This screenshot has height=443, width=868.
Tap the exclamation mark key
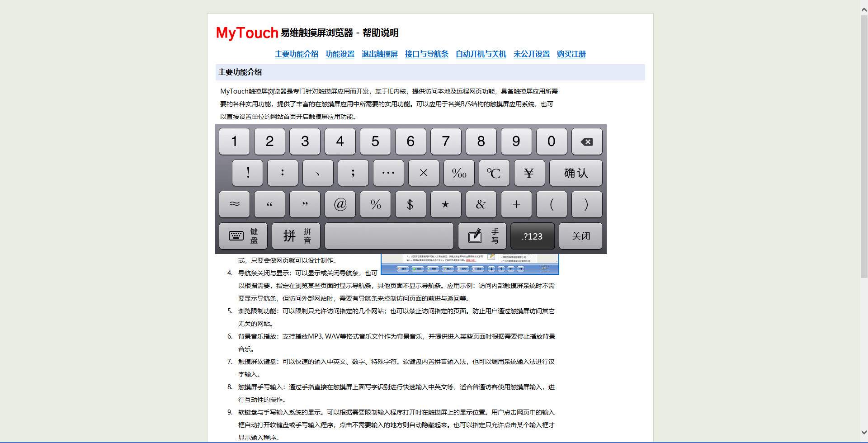(247, 173)
